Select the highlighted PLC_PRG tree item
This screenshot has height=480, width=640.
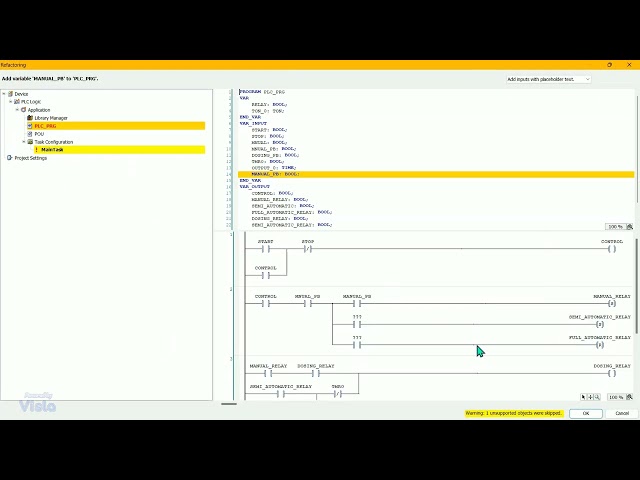116,126
